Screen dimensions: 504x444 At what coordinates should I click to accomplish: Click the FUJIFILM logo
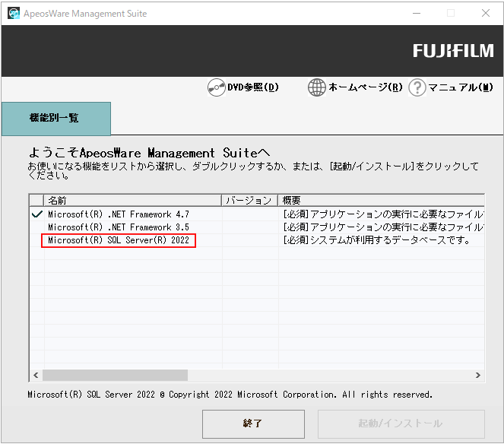(453, 51)
